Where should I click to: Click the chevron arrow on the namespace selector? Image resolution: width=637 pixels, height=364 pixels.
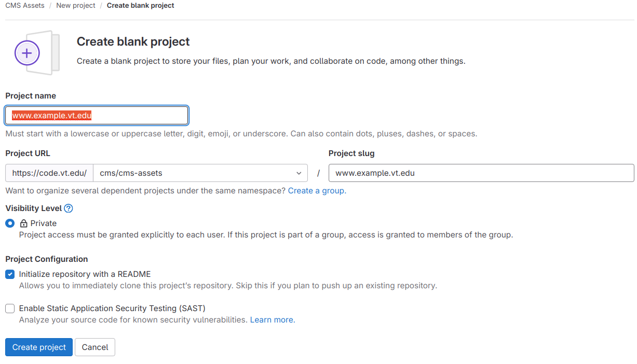click(x=299, y=173)
